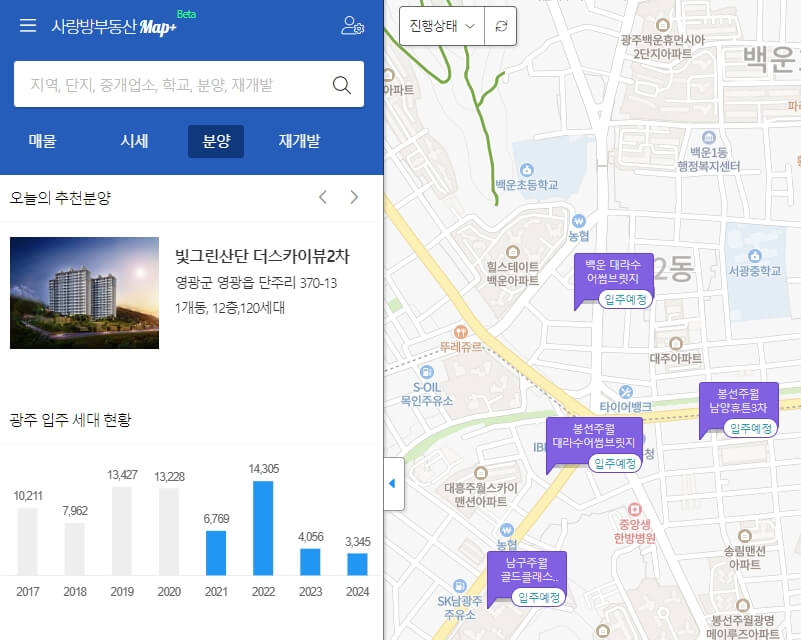Select the 분양 tab

216,141
